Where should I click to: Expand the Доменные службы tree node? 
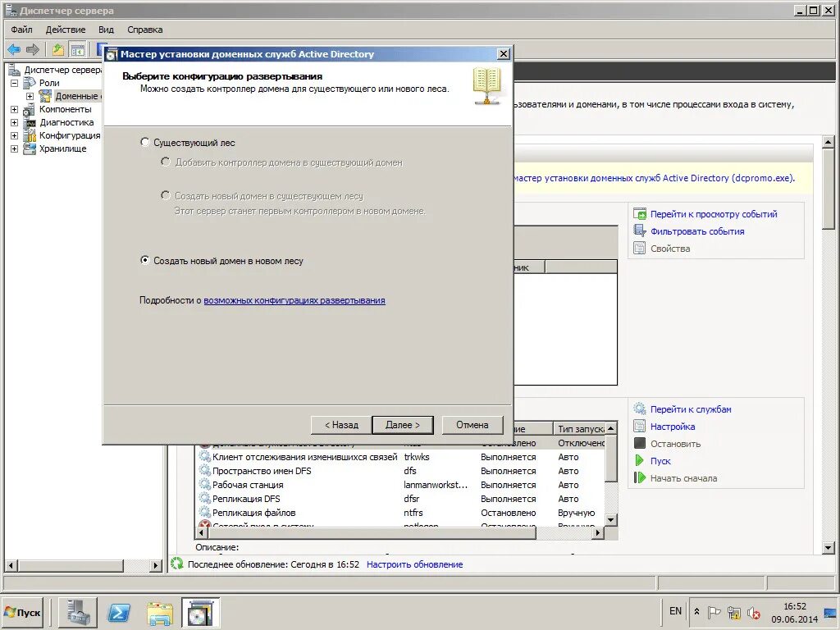[x=30, y=97]
